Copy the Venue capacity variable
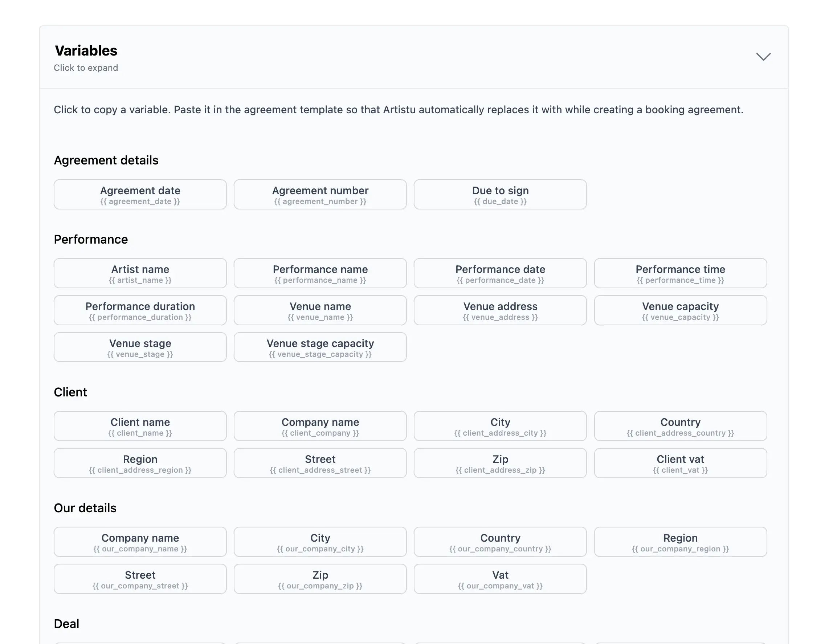Image resolution: width=829 pixels, height=644 pixels. (x=680, y=310)
